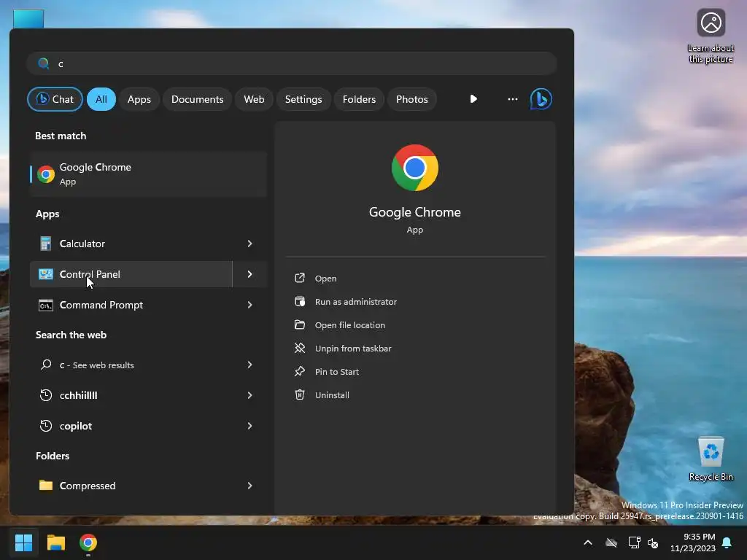Open the notification bell icon
This screenshot has width=747, height=560.
[727, 542]
